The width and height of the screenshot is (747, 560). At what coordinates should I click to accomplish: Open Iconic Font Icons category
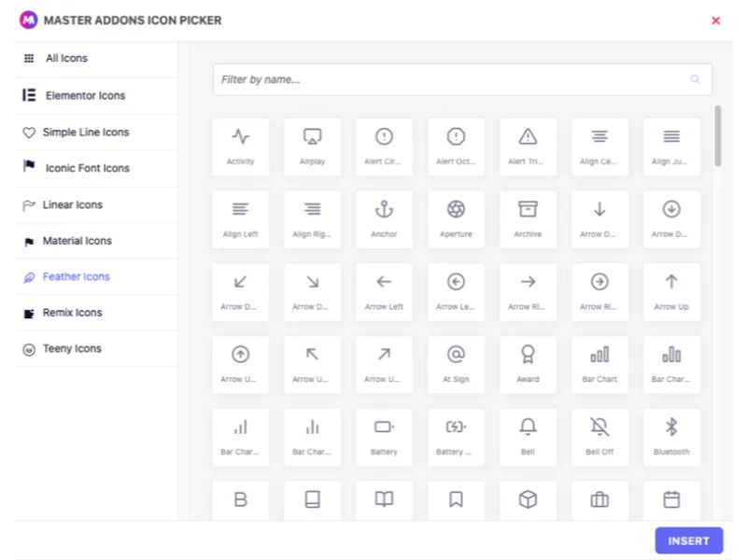coord(97,168)
